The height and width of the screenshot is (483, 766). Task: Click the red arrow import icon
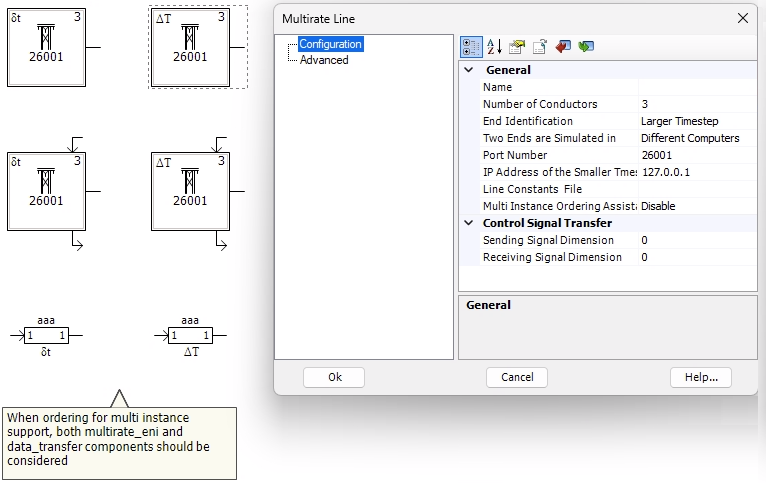click(x=563, y=47)
